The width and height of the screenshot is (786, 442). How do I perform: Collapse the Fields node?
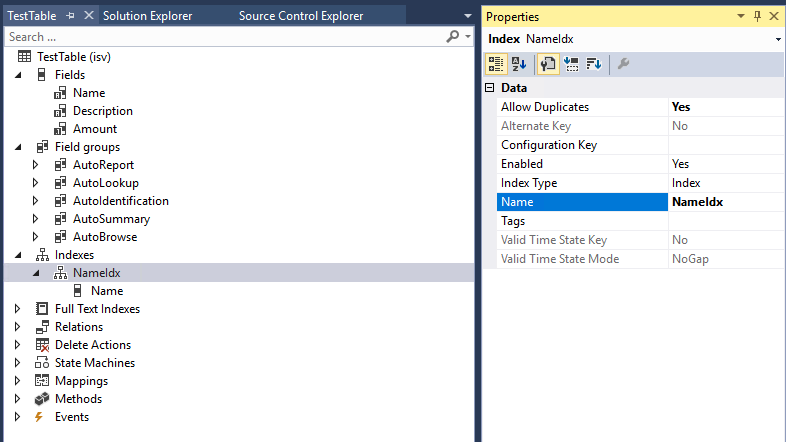18,75
